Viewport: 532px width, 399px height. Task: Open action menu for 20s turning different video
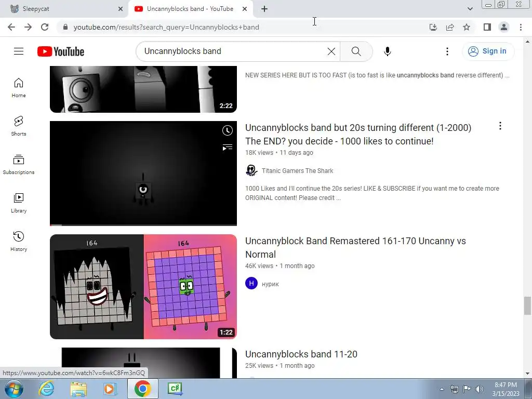click(500, 126)
